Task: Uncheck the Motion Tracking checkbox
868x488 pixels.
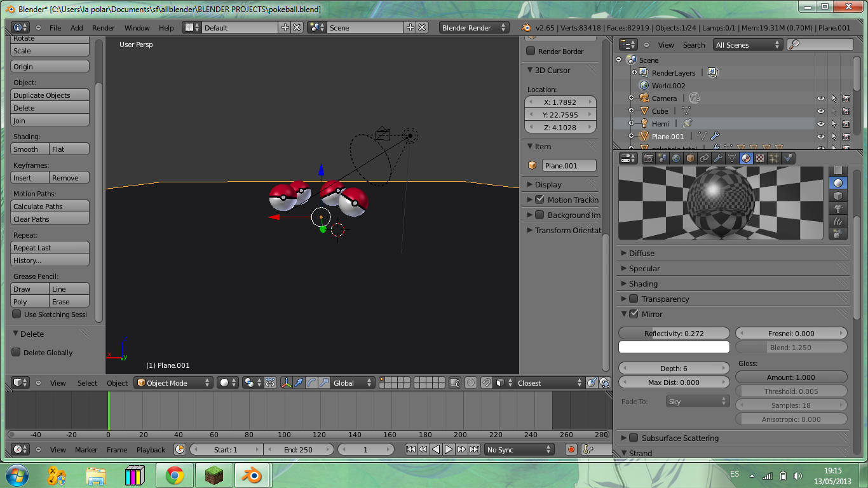Action: click(x=539, y=200)
